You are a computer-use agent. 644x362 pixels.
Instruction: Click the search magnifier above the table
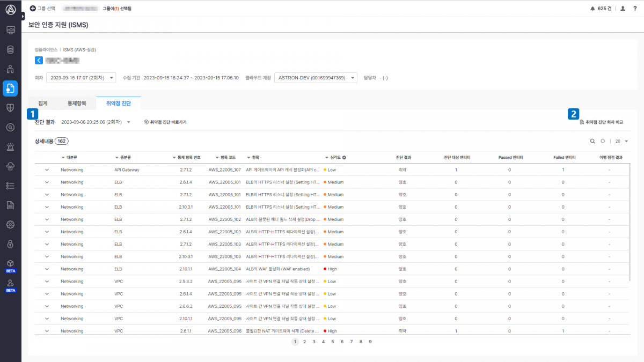[592, 141]
